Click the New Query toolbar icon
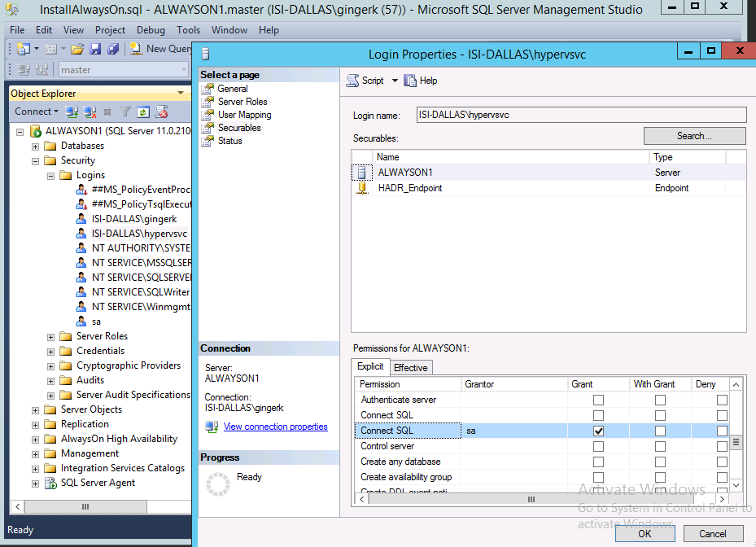Image resolution: width=756 pixels, height=547 pixels. pos(136,48)
